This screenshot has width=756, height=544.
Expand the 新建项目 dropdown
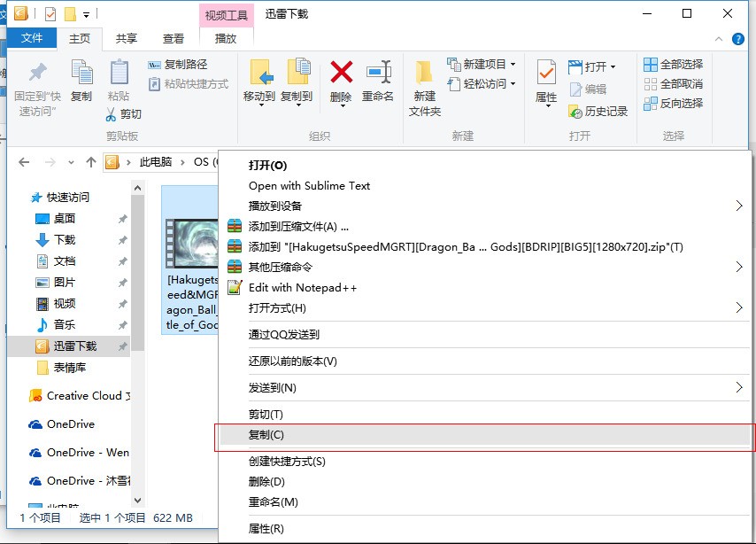[513, 64]
